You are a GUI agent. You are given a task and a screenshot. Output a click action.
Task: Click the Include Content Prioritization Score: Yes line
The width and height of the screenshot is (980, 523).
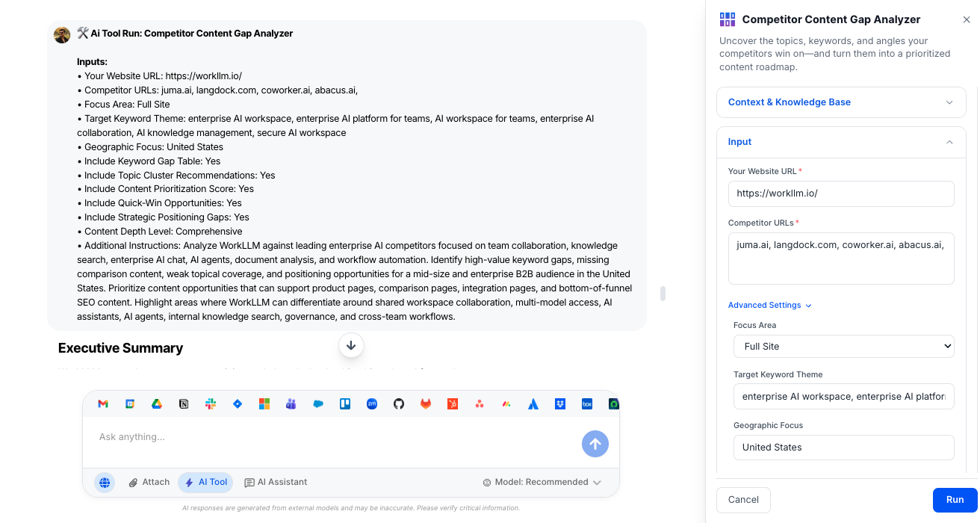coord(165,189)
